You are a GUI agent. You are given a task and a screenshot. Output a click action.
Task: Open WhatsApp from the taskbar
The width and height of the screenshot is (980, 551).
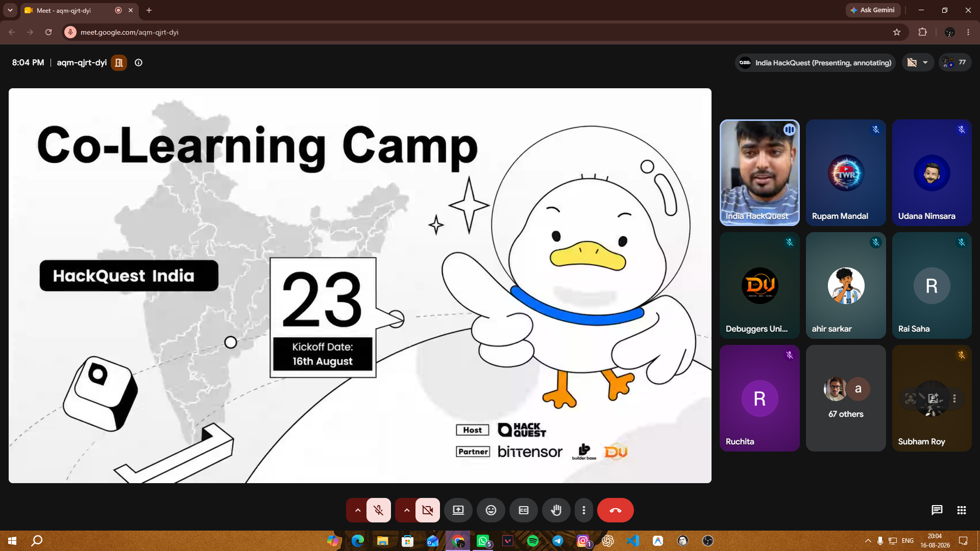tap(483, 541)
